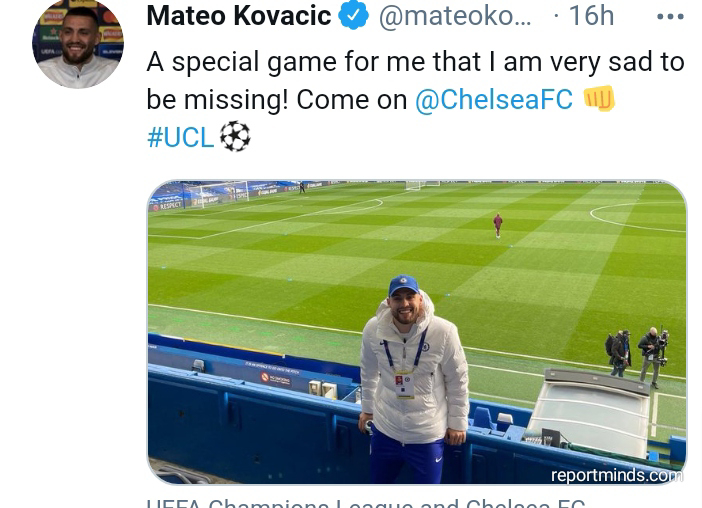Image resolution: width=702 pixels, height=508 pixels.
Task: Open the 16h tweet timestamp
Action: pyautogui.click(x=590, y=16)
